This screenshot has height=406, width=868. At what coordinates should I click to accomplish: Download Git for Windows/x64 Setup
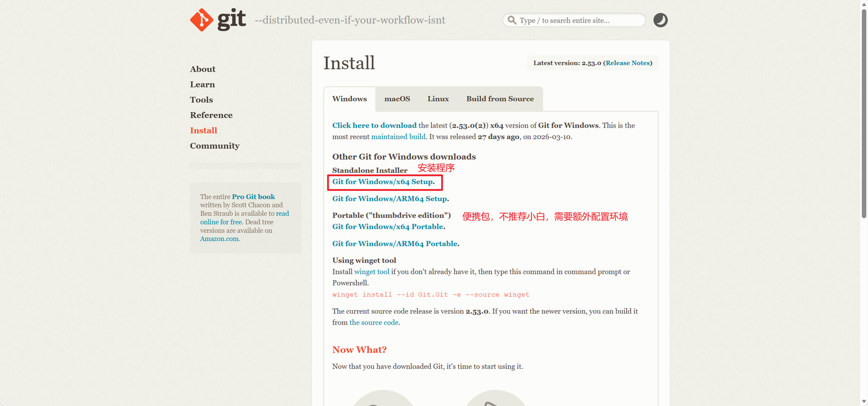pyautogui.click(x=382, y=182)
